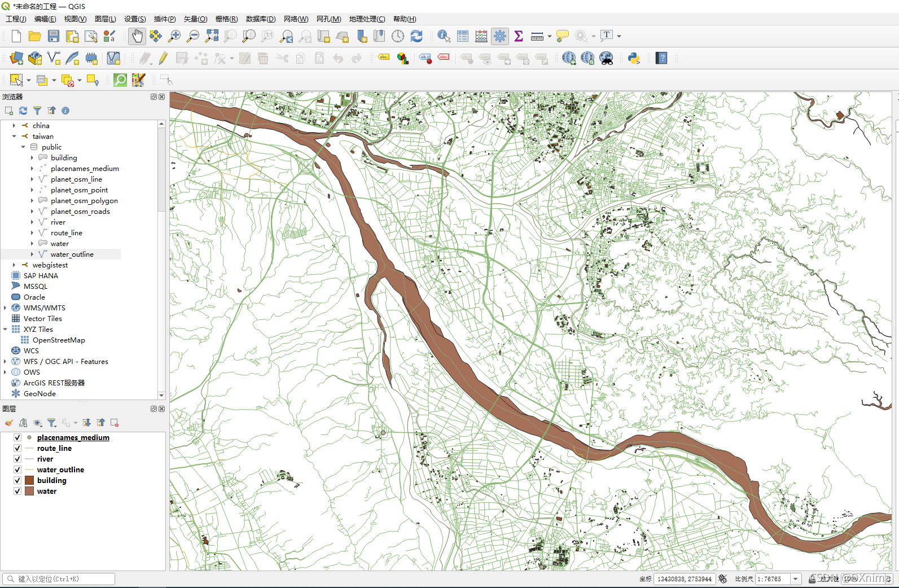Open the layer styling panel in Layers
This screenshot has height=588, width=899.
click(9, 423)
